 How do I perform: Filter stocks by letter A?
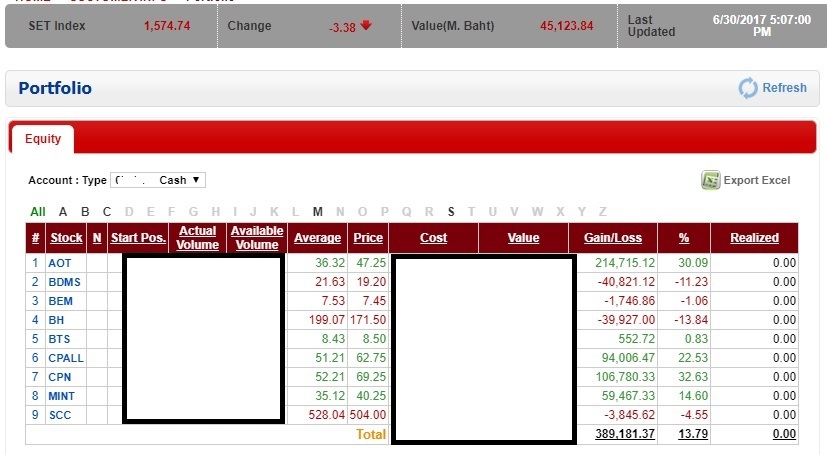point(63,212)
